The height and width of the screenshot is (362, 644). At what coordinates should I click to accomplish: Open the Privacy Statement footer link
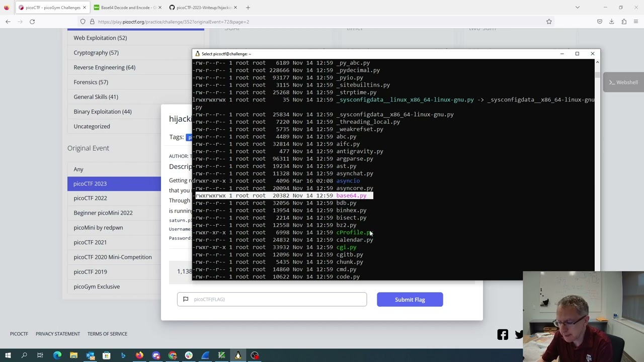(x=58, y=334)
